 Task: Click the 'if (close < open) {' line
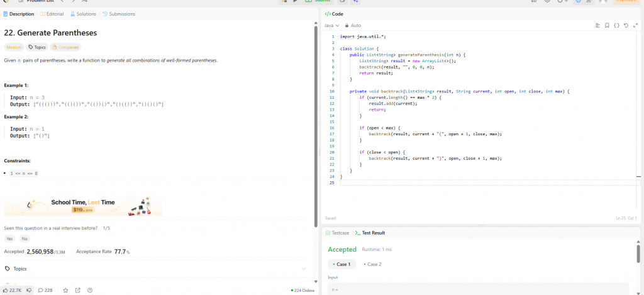[x=382, y=152]
